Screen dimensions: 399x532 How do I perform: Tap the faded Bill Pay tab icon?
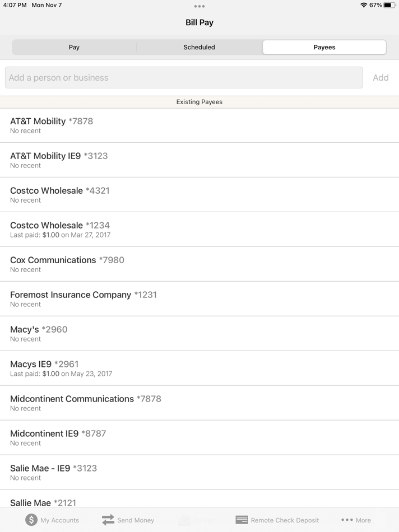click(x=184, y=520)
